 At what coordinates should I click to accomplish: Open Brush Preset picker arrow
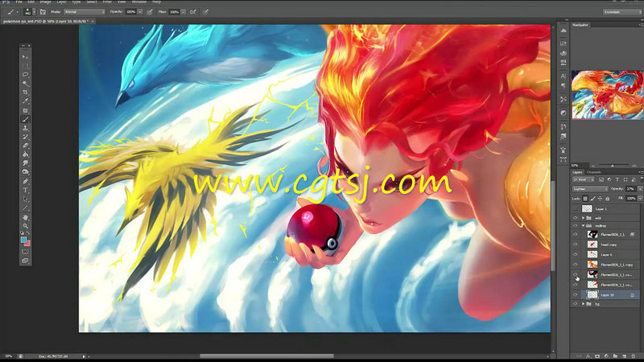click(34, 12)
